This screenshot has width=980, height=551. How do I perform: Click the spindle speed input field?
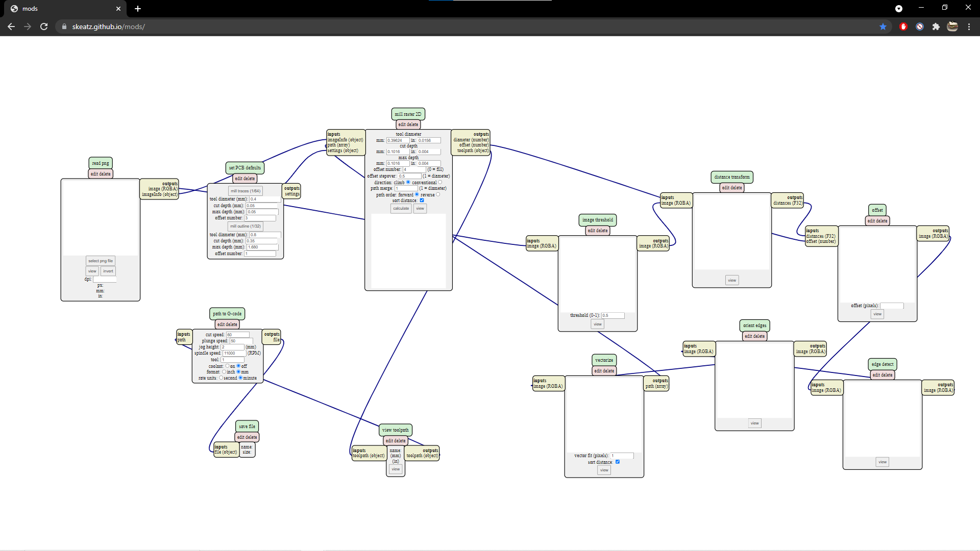[x=234, y=353]
